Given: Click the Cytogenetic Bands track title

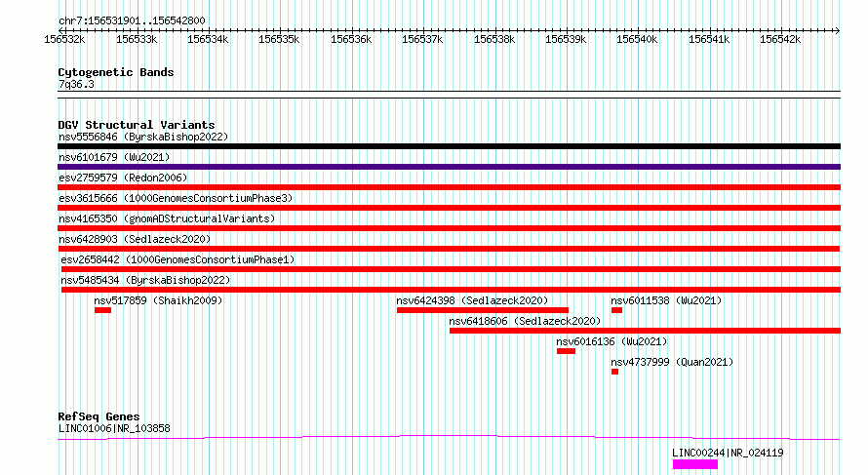Looking at the screenshot, I should tap(116, 72).
